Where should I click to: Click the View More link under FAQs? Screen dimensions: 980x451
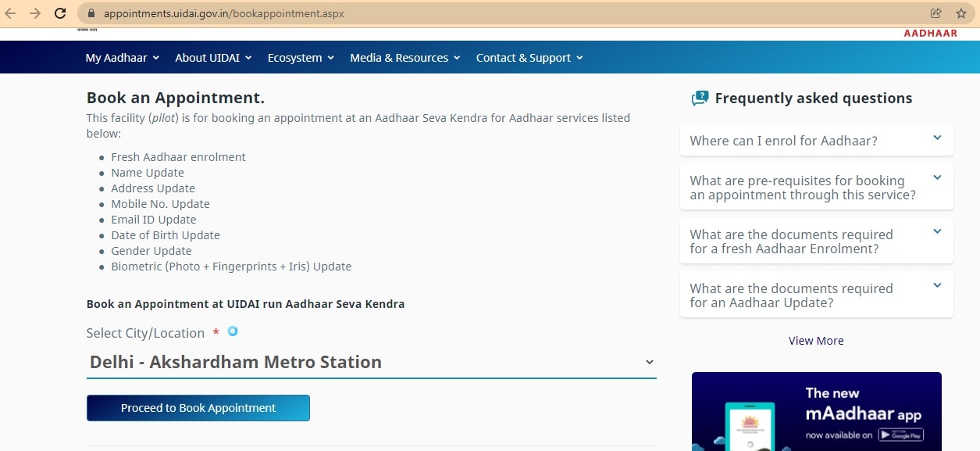coord(816,341)
